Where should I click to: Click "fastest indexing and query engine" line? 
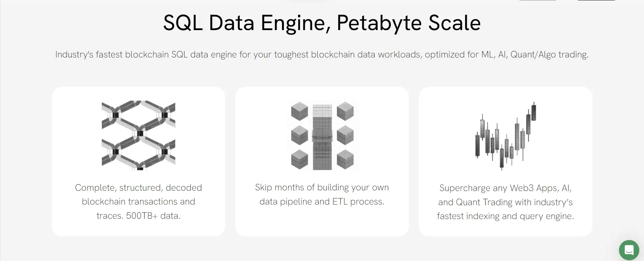tap(505, 216)
